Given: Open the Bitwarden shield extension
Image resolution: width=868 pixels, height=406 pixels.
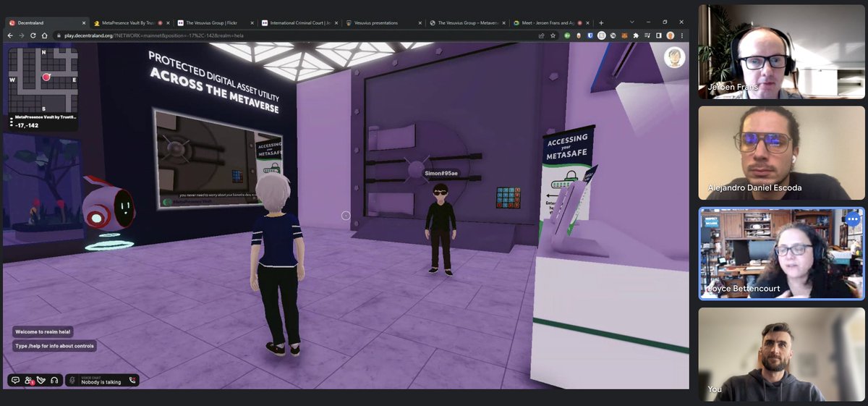Looking at the screenshot, I should (x=590, y=35).
